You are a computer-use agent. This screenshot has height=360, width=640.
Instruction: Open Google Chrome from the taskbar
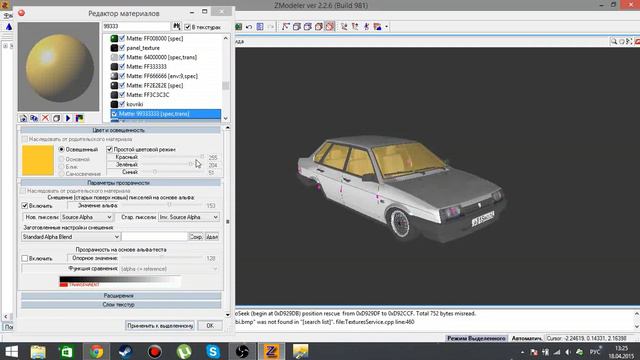pyautogui.click(x=96, y=351)
